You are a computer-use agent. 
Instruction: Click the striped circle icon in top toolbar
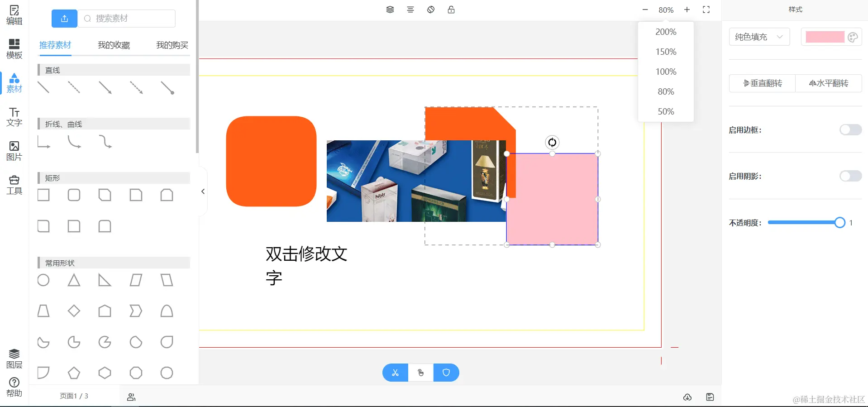click(x=431, y=10)
